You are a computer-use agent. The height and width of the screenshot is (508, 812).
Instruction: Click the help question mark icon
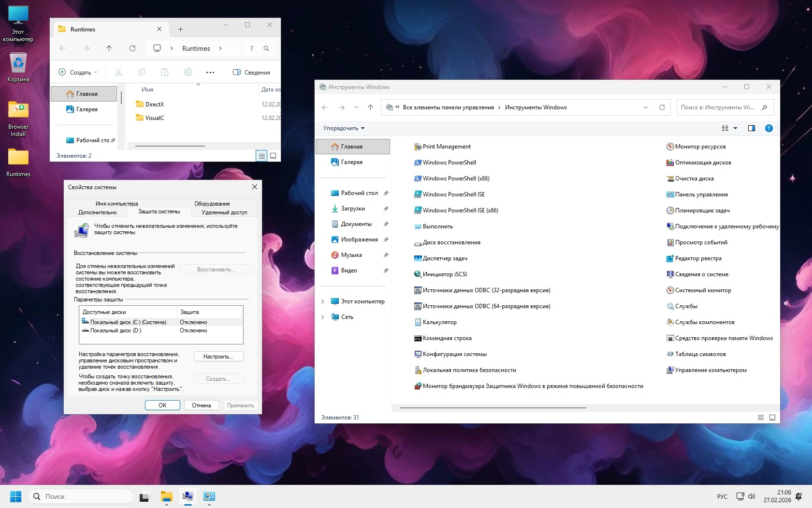tap(768, 128)
